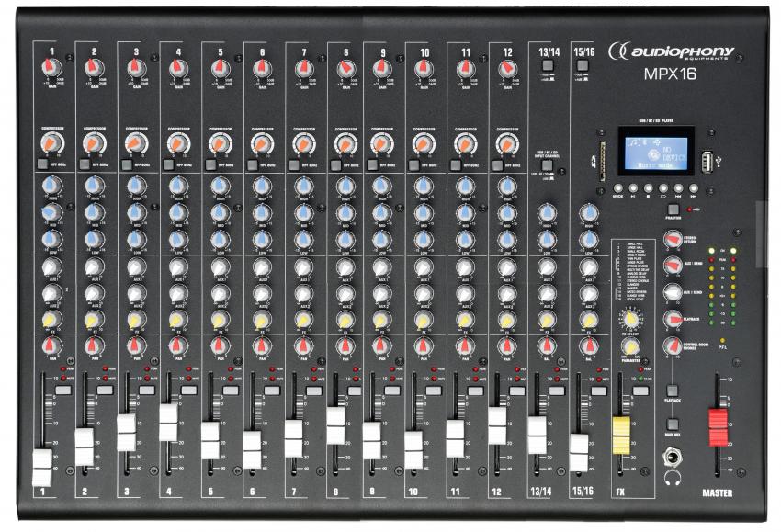Toggle the PHANTOM power button

pos(673,209)
